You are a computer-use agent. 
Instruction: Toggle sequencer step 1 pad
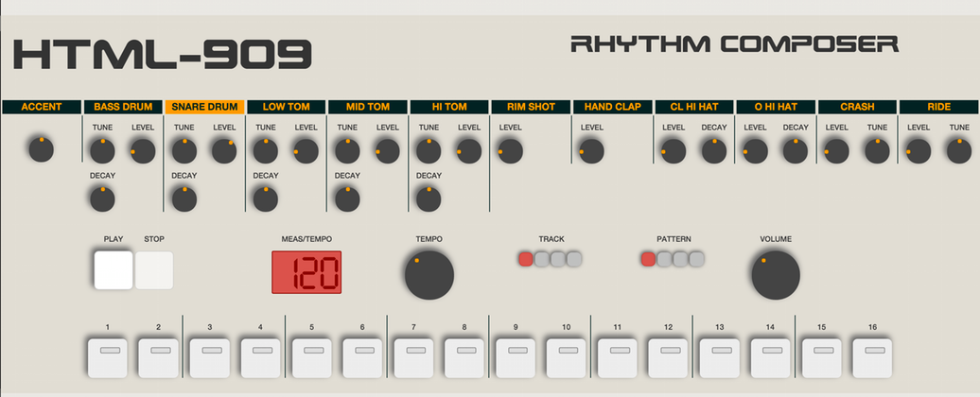click(108, 358)
